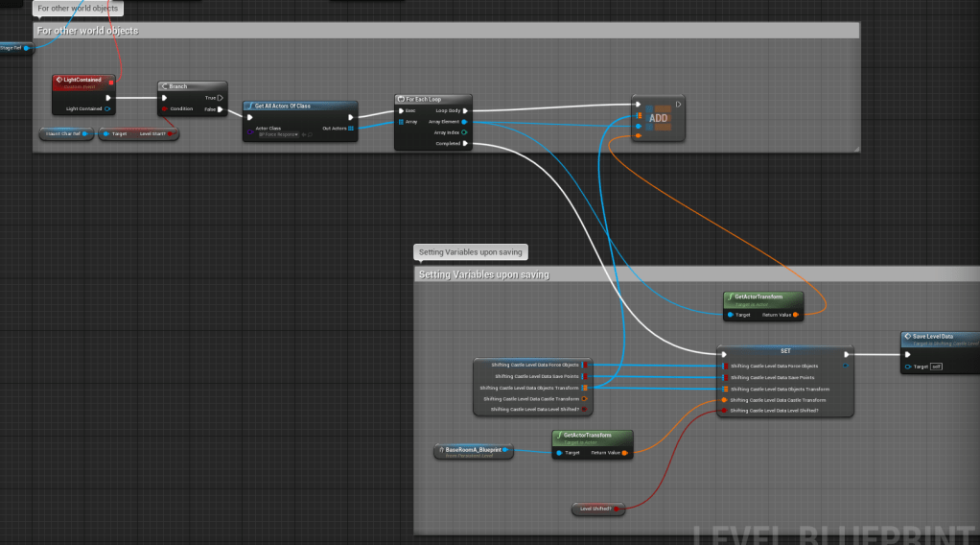Click the Branch node True output pin
The height and width of the screenshot is (545, 980).
pos(221,97)
